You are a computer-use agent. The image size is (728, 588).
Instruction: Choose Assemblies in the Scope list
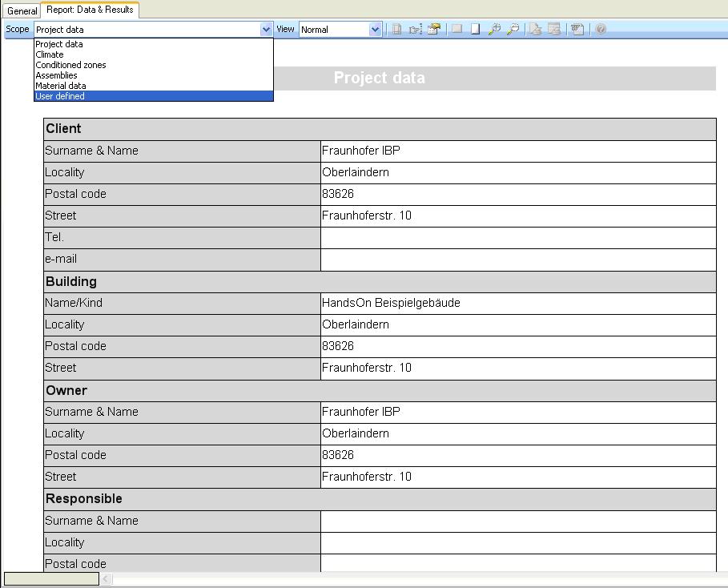pyautogui.click(x=154, y=75)
